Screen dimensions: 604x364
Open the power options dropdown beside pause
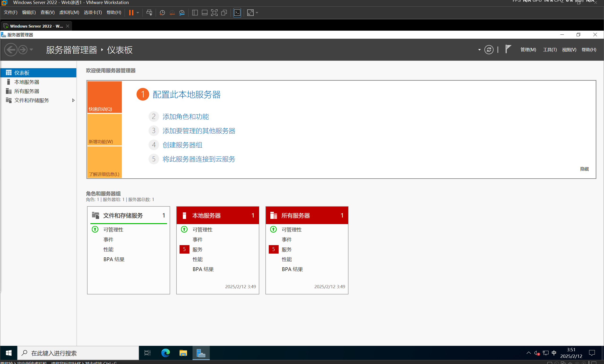point(138,13)
